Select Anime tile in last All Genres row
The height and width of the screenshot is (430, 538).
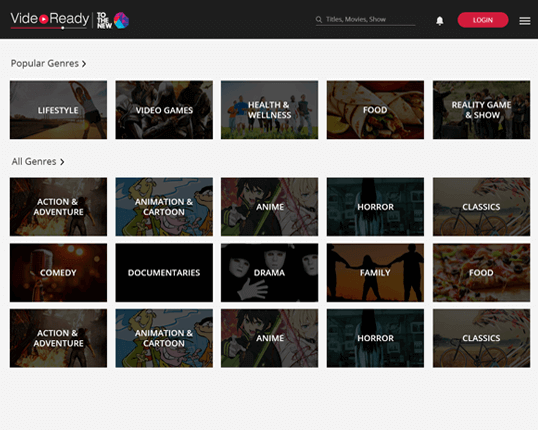click(269, 338)
